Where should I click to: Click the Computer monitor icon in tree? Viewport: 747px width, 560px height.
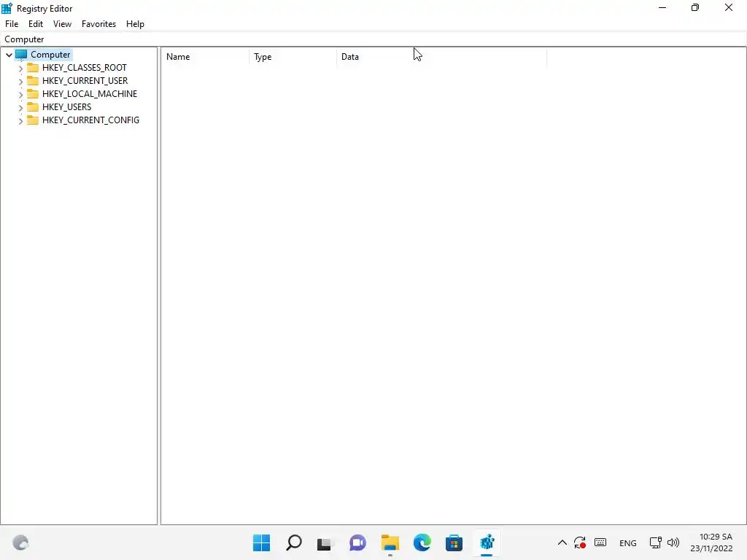click(x=21, y=54)
